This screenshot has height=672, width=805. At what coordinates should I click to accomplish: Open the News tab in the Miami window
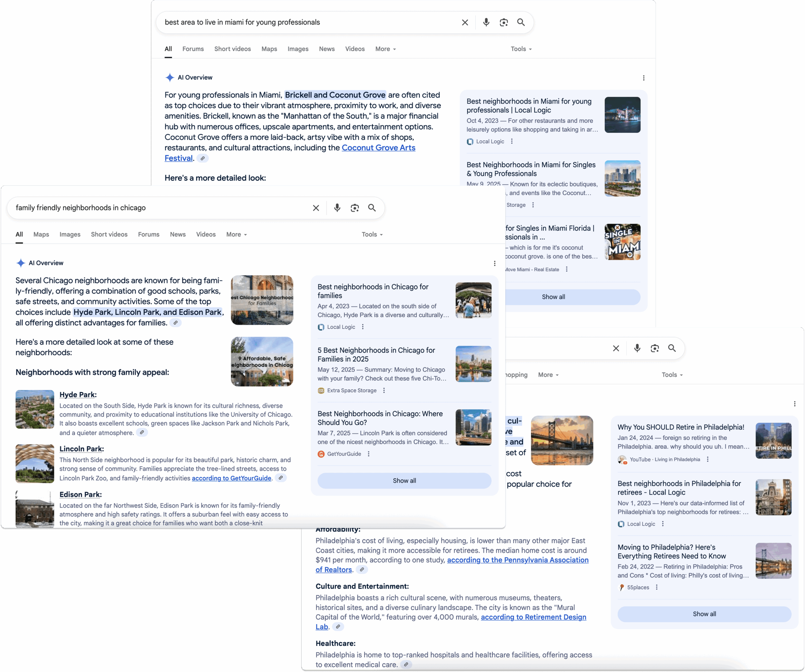[x=327, y=49]
